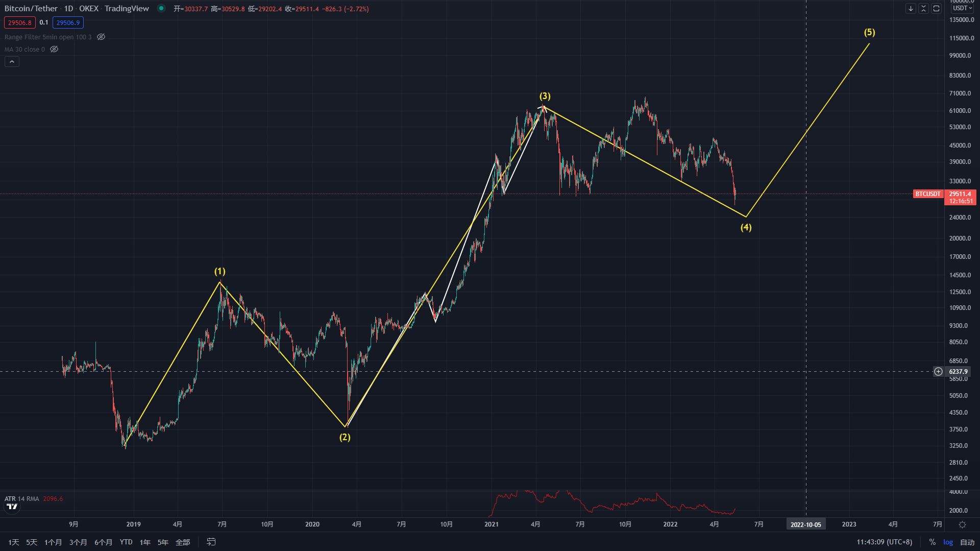
Task: Click the down-arrow pane button at top right
Action: pyautogui.click(x=911, y=9)
